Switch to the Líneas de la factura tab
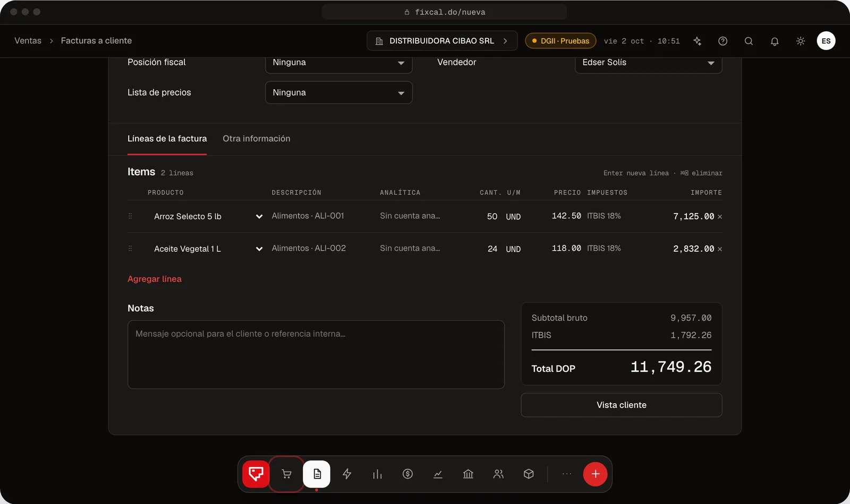Image resolution: width=850 pixels, height=504 pixels. [167, 139]
